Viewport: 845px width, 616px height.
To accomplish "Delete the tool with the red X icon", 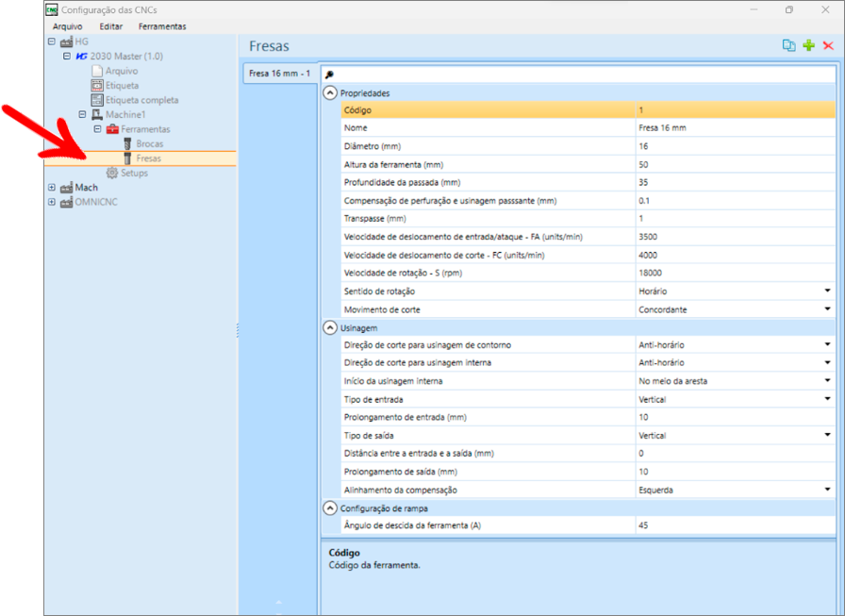I will [x=828, y=46].
